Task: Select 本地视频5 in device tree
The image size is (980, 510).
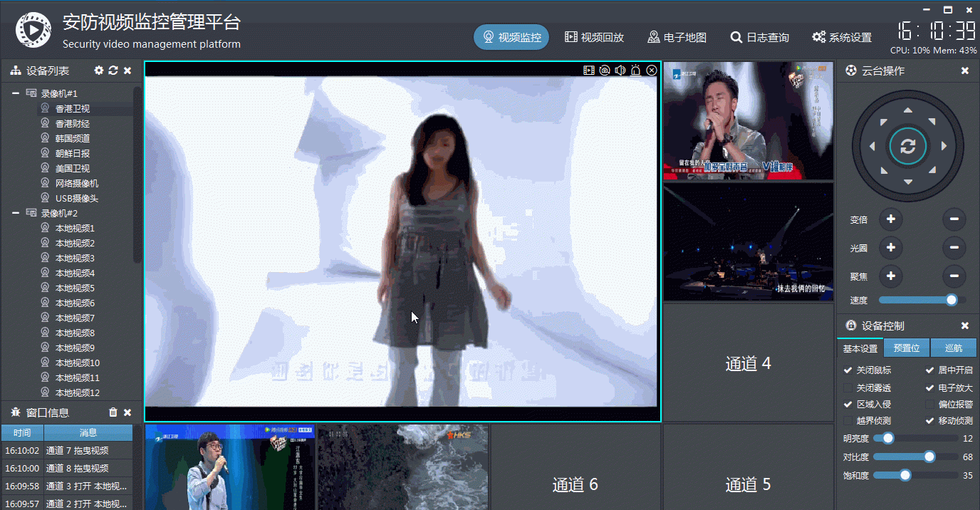Action: pos(75,288)
